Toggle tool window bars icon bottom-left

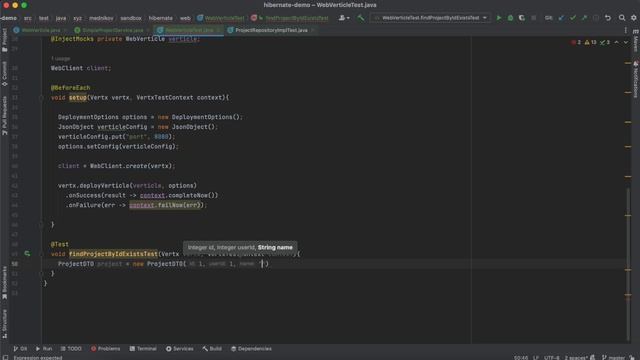pos(5,358)
